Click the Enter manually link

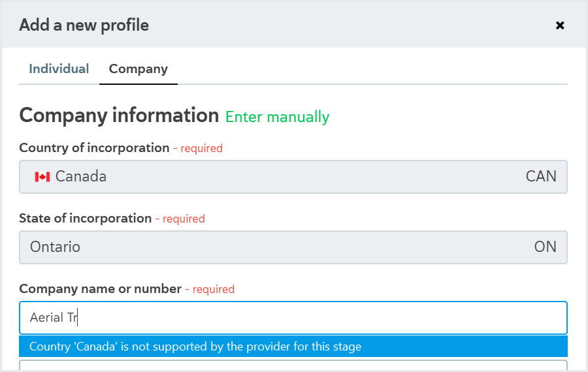pos(277,117)
